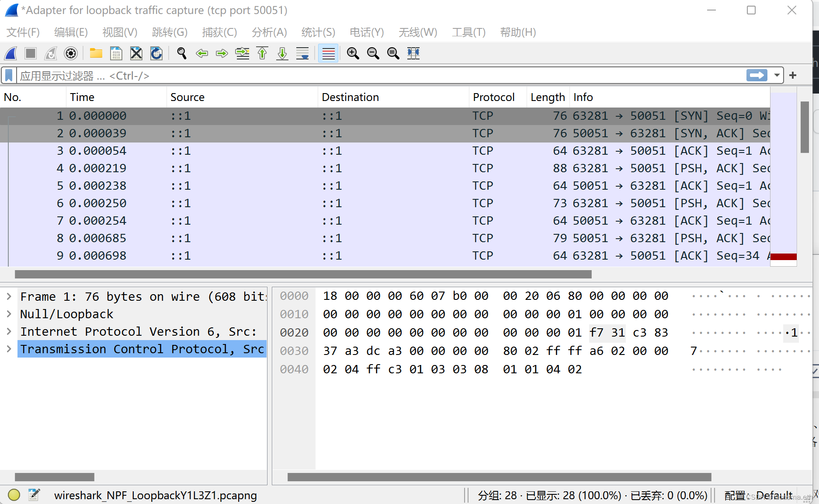Click the packet details horizontal scrollbar

coord(54,477)
